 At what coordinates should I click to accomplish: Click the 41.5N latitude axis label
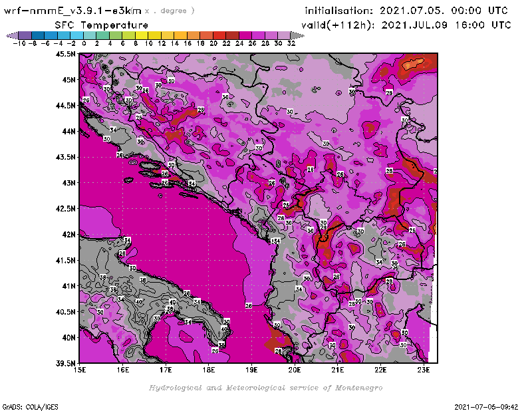pos(65,260)
